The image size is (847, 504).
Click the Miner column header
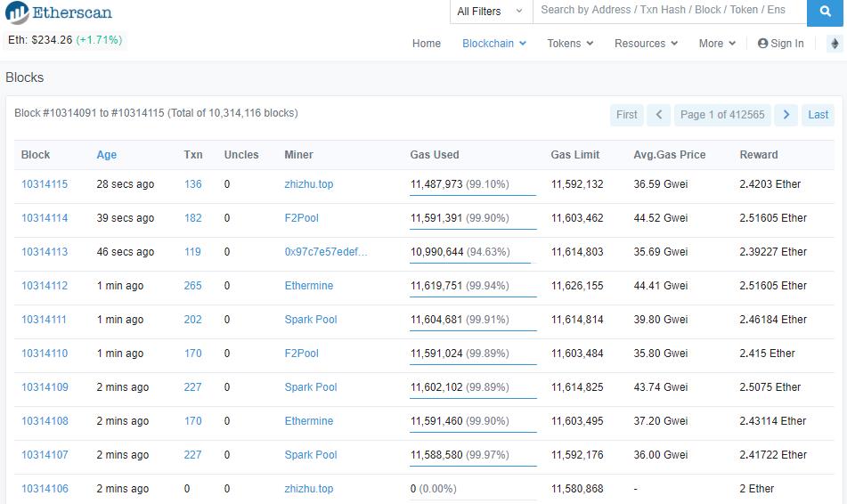pos(298,155)
